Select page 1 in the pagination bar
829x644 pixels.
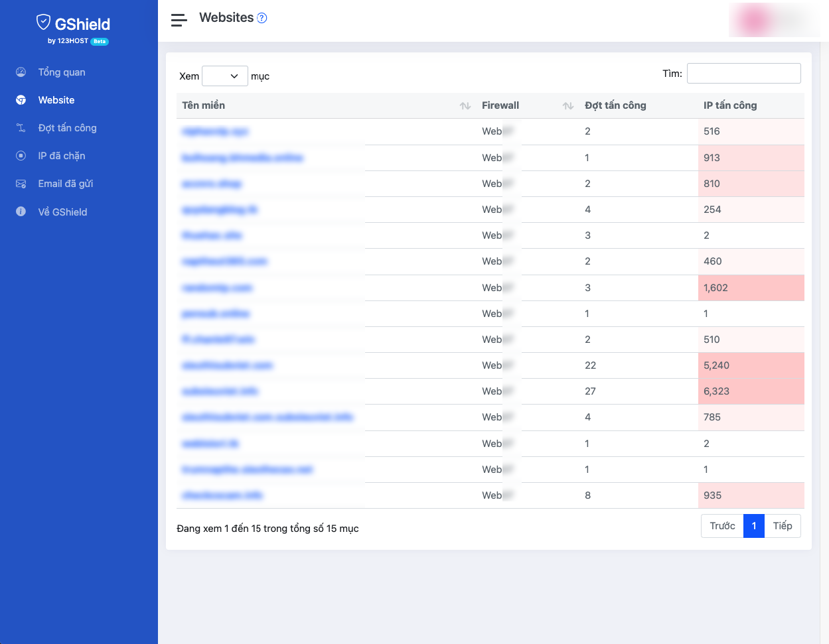pos(754,525)
